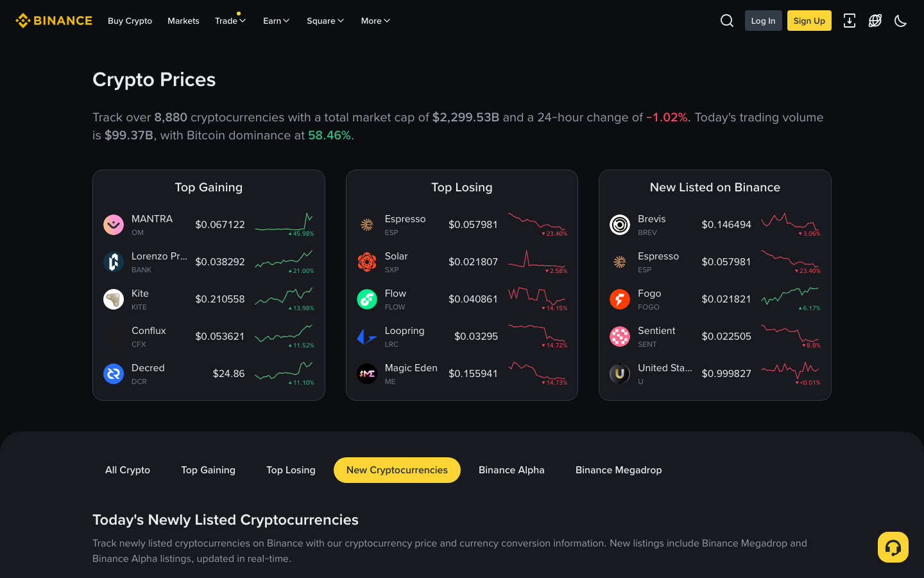
Task: Open the Earn dropdown
Action: [276, 21]
